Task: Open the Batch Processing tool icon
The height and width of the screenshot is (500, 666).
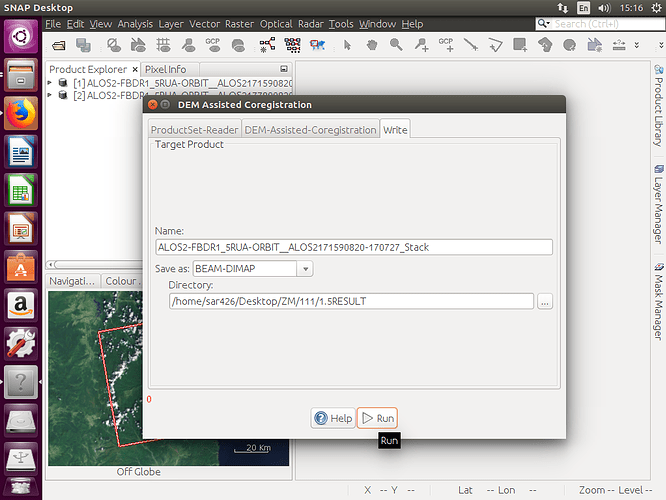Action: 293,45
